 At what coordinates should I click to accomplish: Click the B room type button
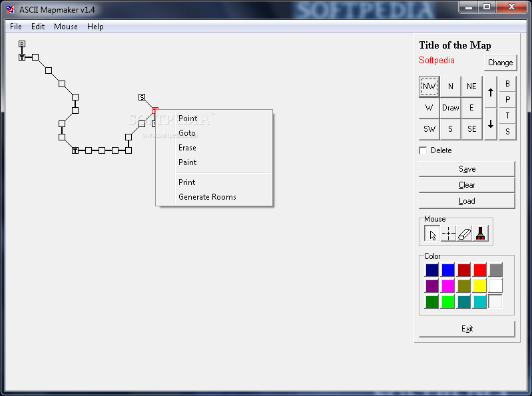[507, 84]
